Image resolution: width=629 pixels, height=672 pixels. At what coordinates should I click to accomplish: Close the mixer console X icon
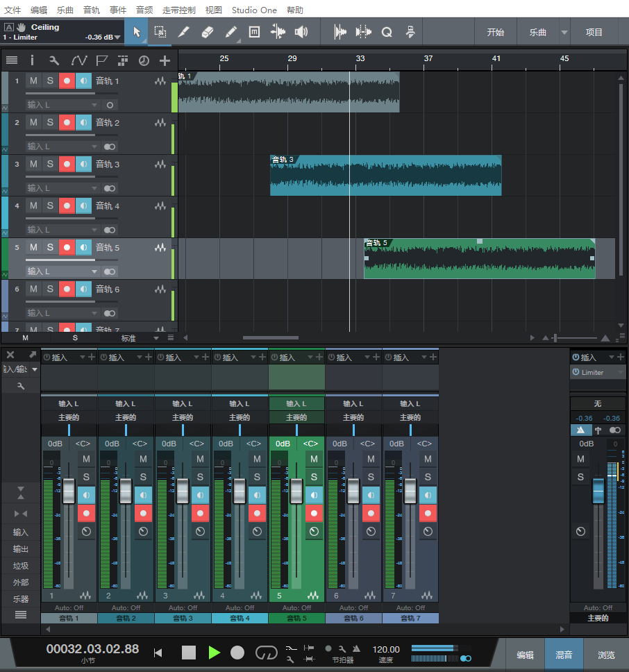coord(10,355)
